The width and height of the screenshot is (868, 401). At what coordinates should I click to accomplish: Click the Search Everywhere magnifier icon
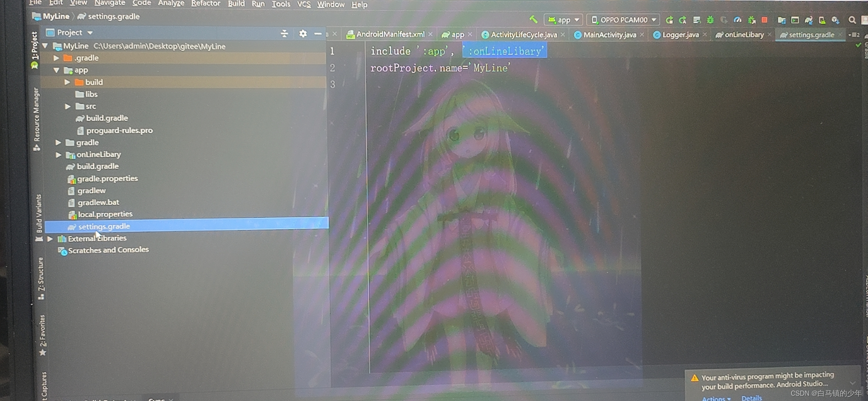852,20
